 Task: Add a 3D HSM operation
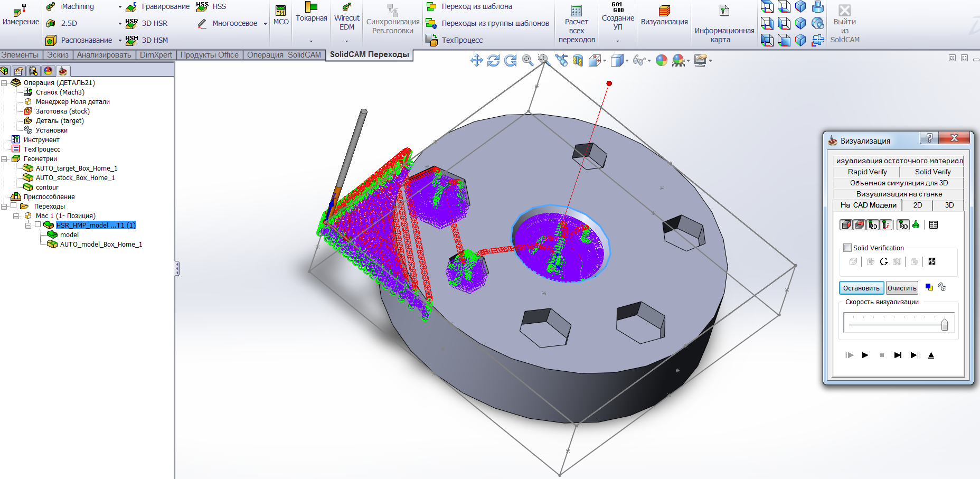147,40
